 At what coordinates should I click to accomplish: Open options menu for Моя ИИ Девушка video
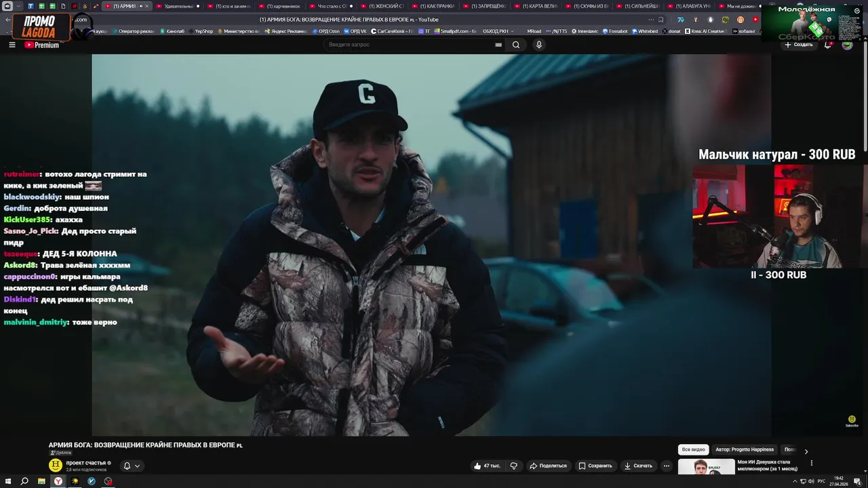coord(812,464)
